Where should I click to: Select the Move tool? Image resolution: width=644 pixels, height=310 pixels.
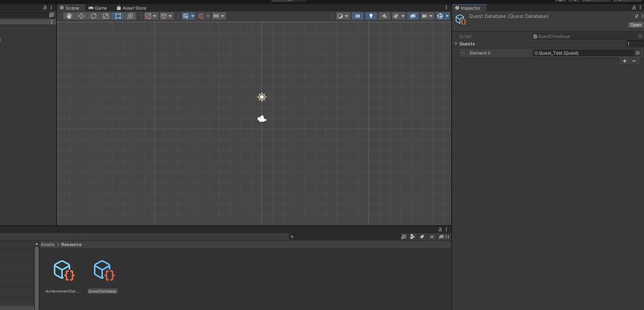(x=81, y=16)
